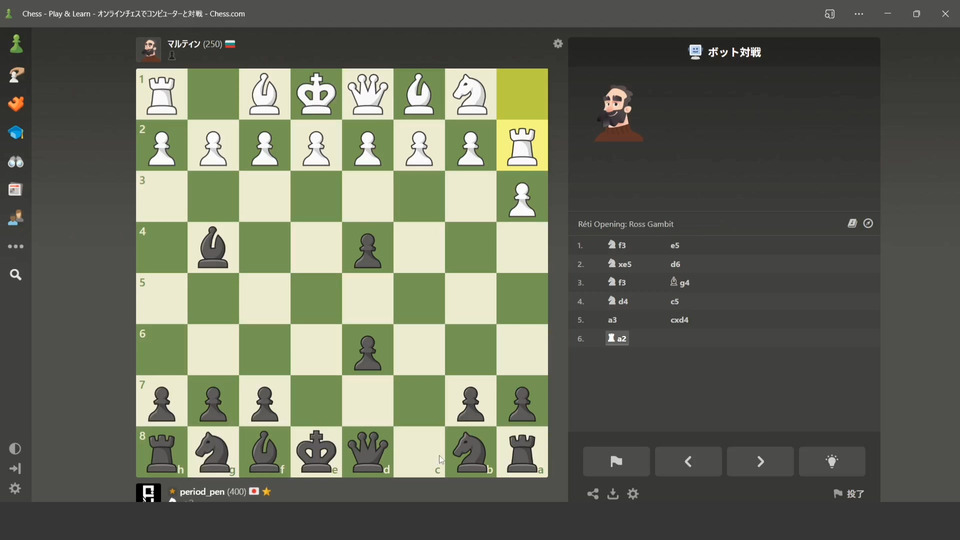Open the Chess.com home pawn logo
Image resolution: width=960 pixels, height=540 pixels.
click(x=16, y=44)
